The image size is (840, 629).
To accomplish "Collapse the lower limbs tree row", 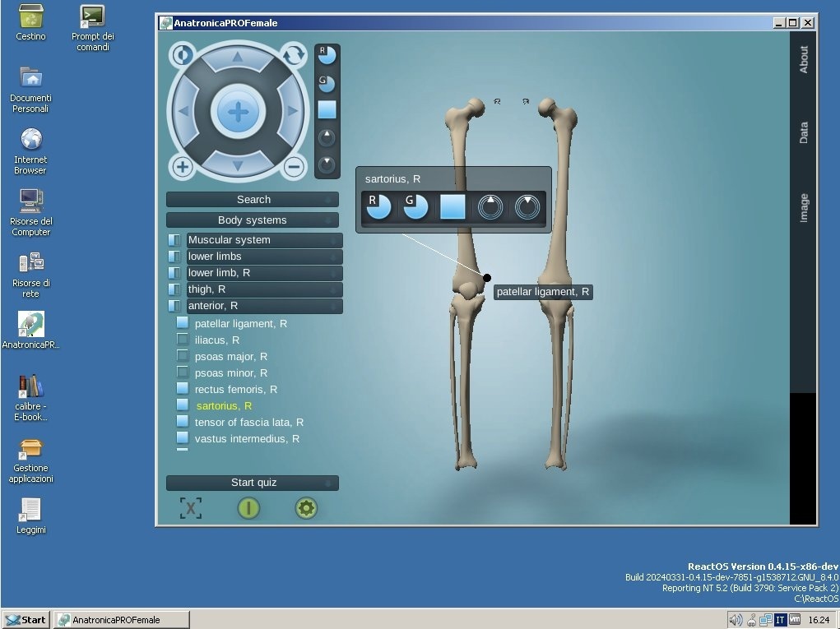I will coord(265,257).
